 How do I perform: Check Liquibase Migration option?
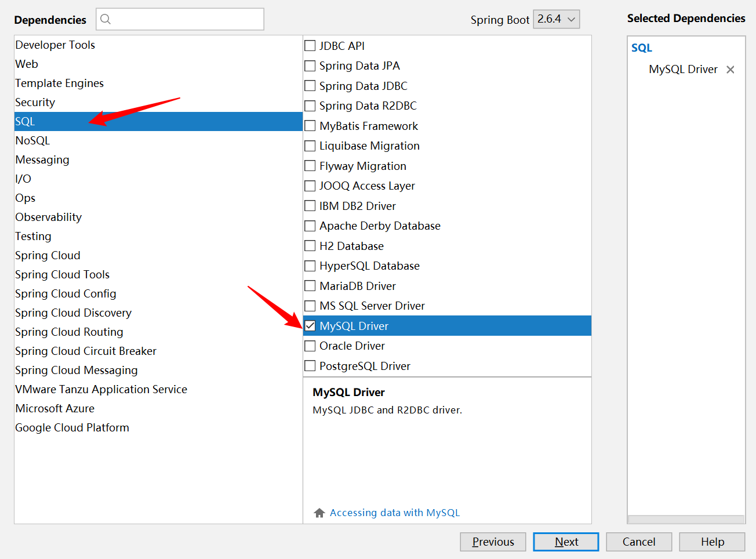310,146
